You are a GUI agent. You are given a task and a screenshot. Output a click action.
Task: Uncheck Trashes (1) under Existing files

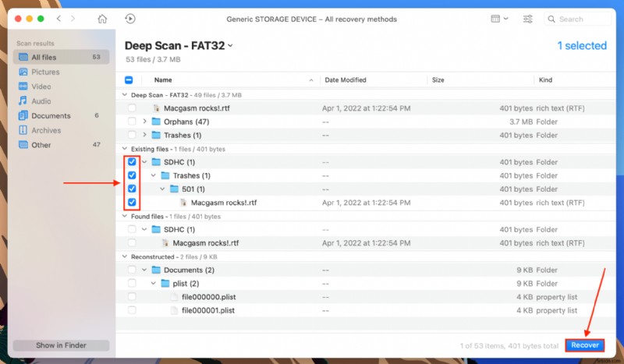132,175
